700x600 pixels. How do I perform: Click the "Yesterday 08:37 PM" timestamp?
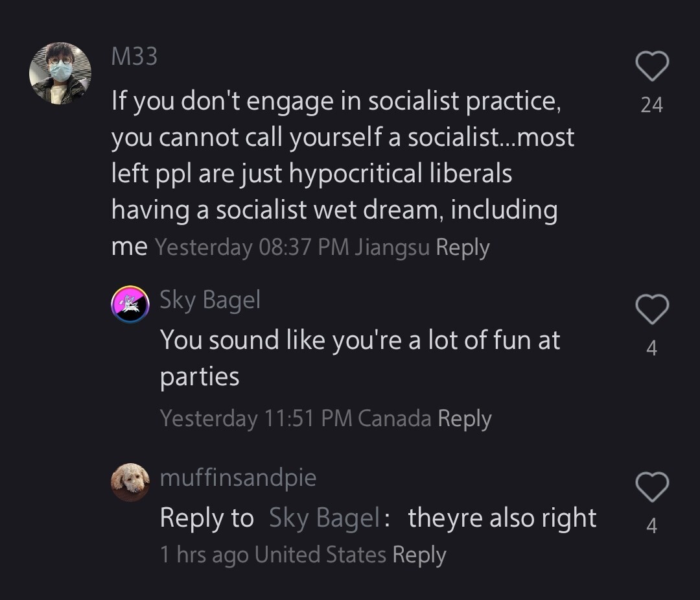click(253, 247)
